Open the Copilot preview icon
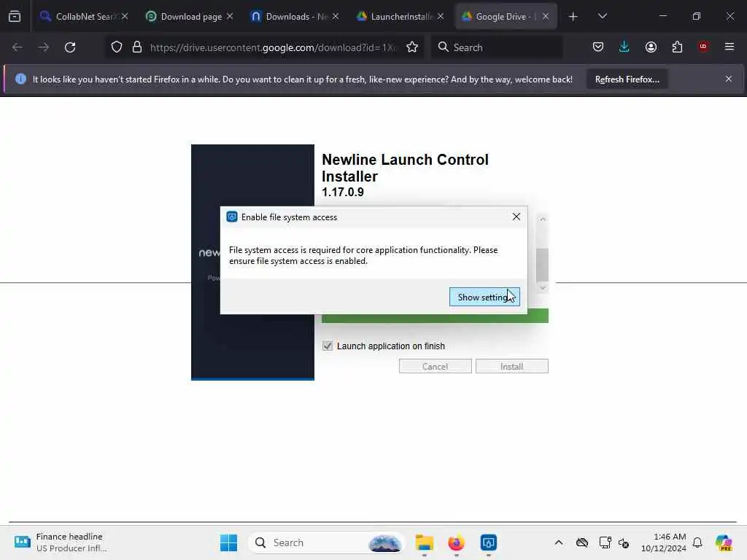 pyautogui.click(x=724, y=542)
